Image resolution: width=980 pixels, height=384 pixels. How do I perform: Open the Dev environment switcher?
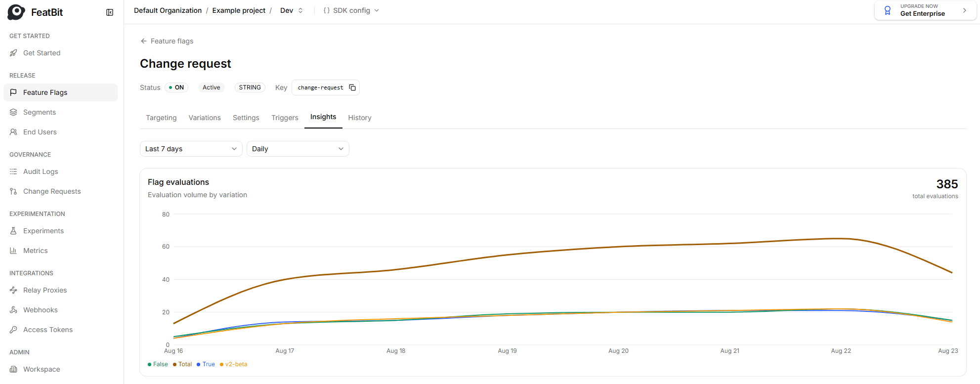[x=292, y=10]
